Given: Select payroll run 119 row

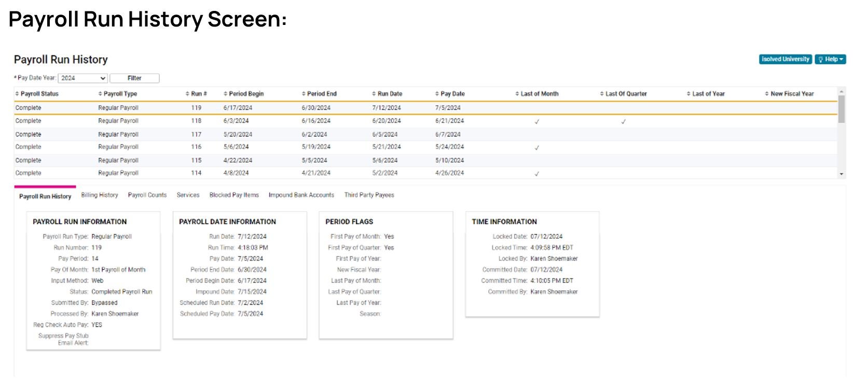Looking at the screenshot, I should click(425, 108).
